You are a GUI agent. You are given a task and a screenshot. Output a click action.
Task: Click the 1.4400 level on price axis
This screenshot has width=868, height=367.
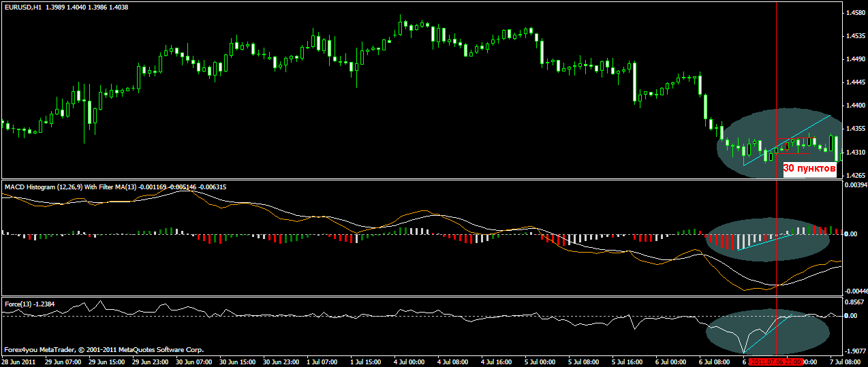[854, 106]
